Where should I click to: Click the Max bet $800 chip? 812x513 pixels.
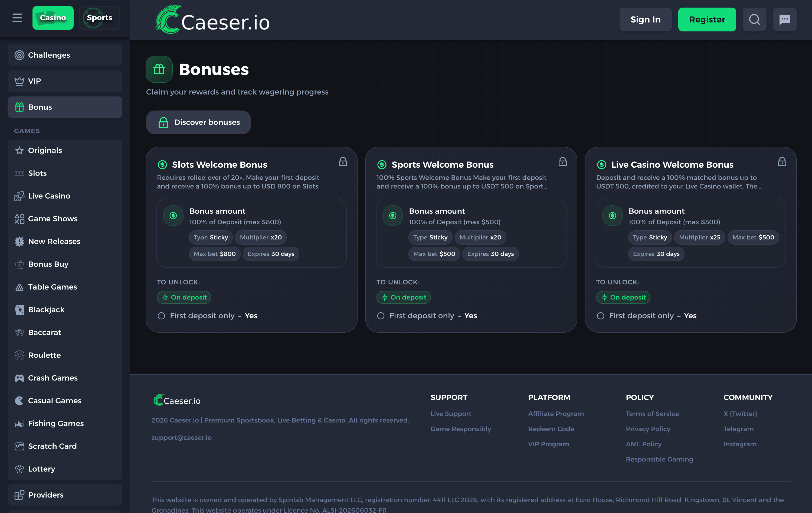coord(214,254)
